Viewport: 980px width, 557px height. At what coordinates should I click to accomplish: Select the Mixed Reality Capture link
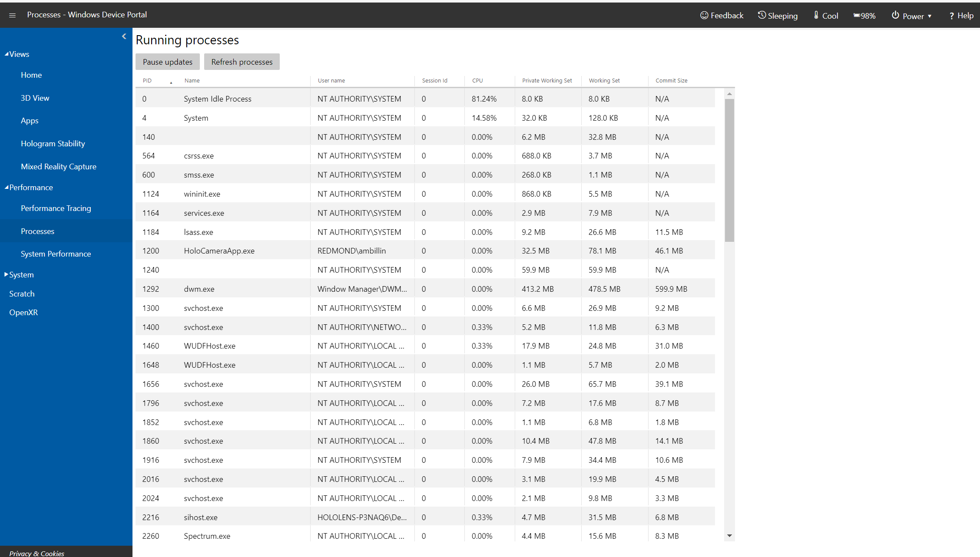pyautogui.click(x=59, y=165)
